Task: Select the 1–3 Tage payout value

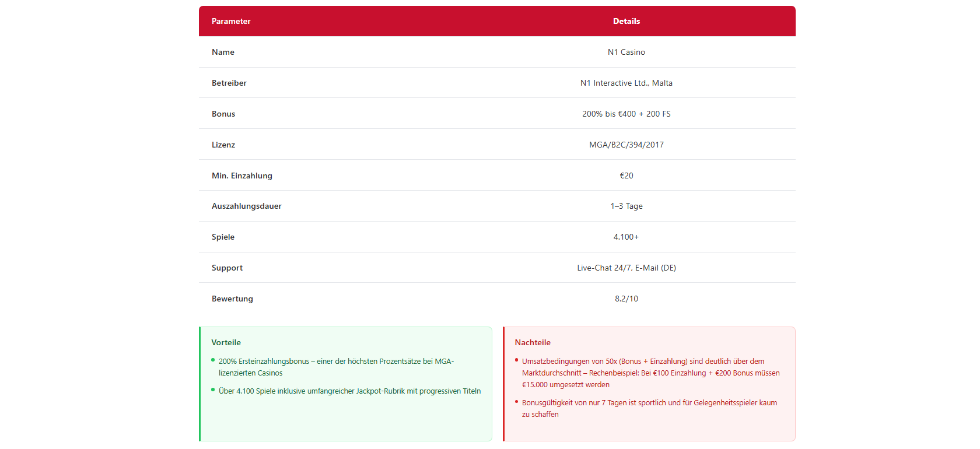Action: [x=626, y=206]
